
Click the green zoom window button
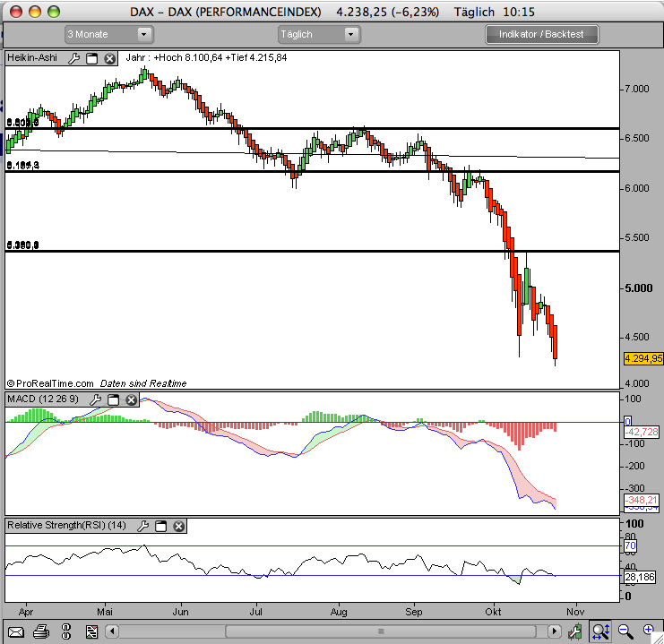pos(54,12)
